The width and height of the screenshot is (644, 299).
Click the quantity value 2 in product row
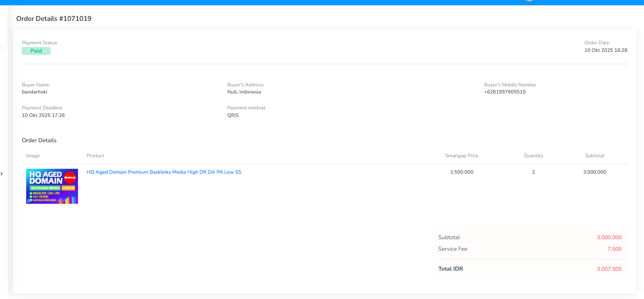coord(533,172)
